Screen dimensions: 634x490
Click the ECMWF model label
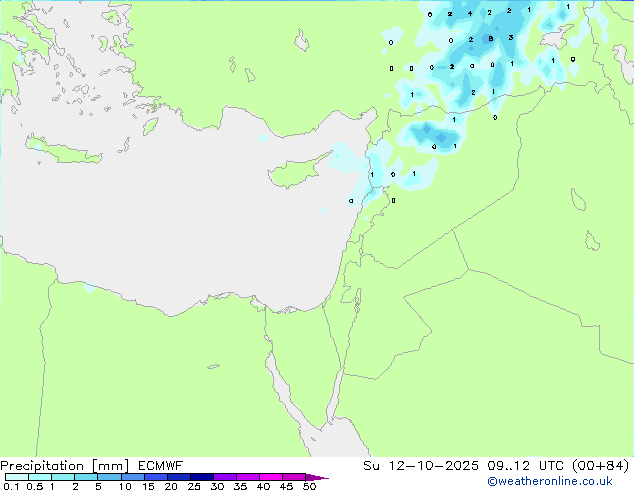pyautogui.click(x=161, y=466)
